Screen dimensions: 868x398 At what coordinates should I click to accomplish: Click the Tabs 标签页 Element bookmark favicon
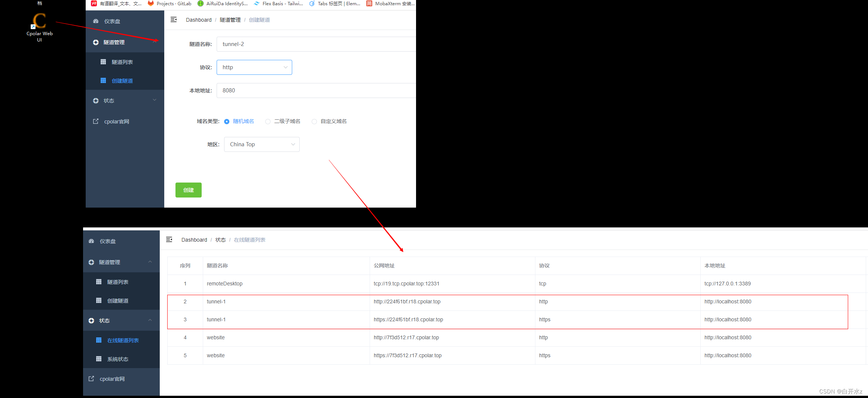pos(312,3)
